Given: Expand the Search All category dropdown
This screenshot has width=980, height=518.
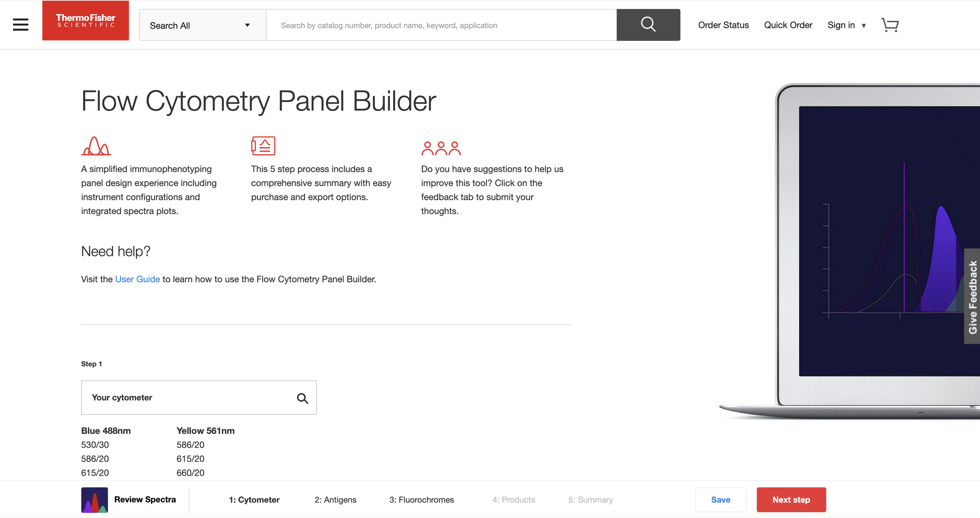Looking at the screenshot, I should point(203,25).
